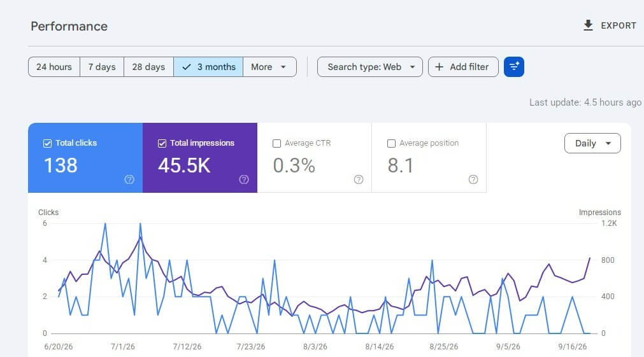Select the 3 months date range
Viewport: 644px width, 357px height.
tap(208, 67)
